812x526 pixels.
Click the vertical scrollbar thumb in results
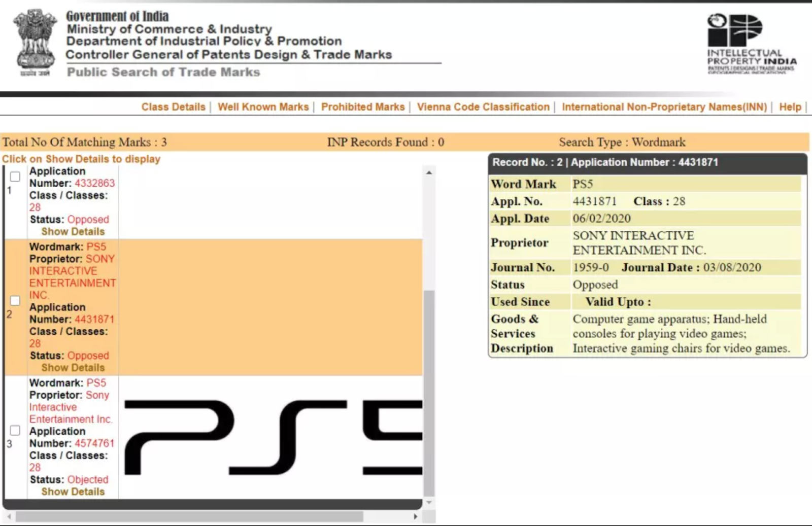429,393
